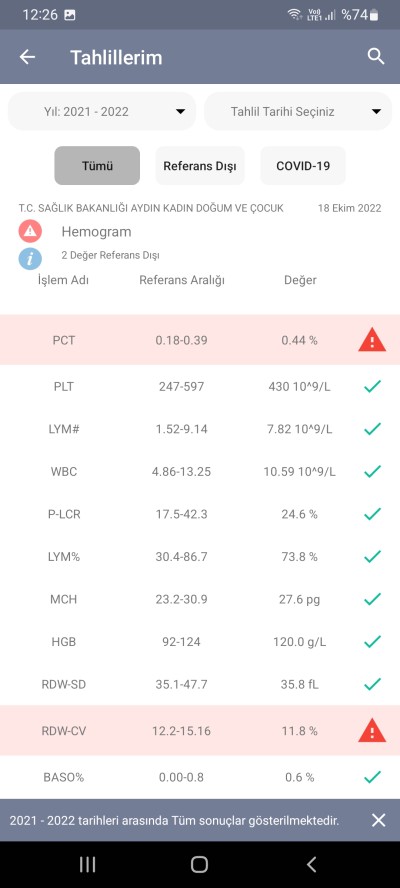Tap the red alert triangle on RDW-CV row
This screenshot has height=888, width=400.
[x=372, y=731]
